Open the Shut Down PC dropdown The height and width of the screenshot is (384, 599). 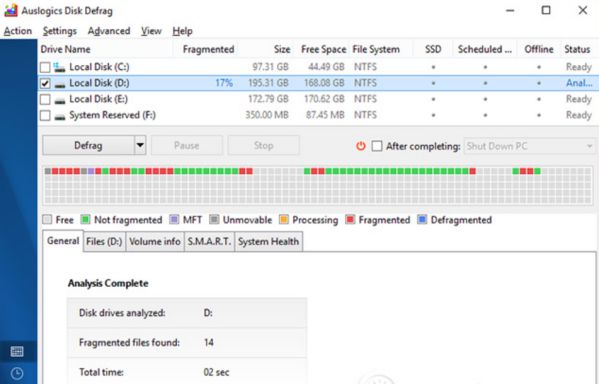click(x=529, y=146)
